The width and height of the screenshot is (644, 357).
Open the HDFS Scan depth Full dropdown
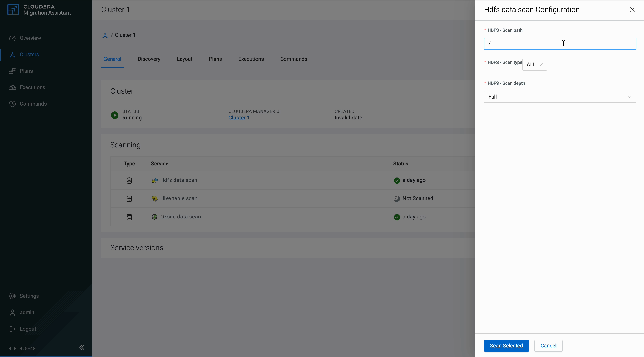coord(560,97)
